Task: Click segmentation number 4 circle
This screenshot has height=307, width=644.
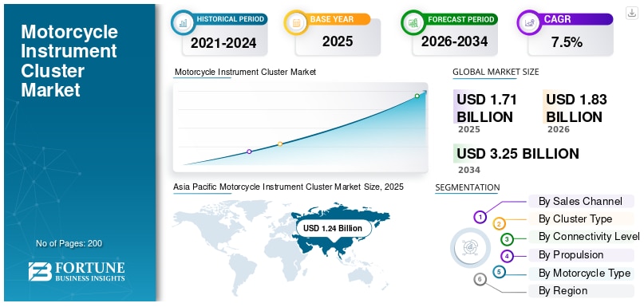Action: pyautogui.click(x=507, y=257)
